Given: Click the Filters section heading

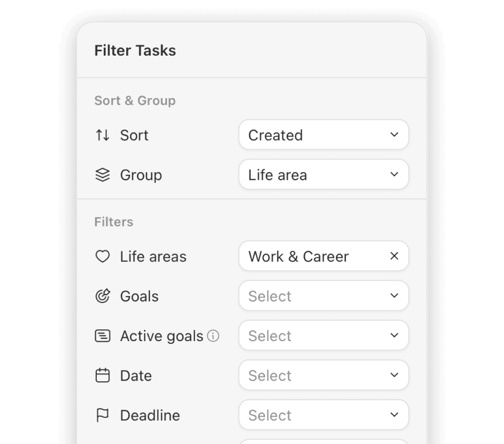Looking at the screenshot, I should point(114,222).
